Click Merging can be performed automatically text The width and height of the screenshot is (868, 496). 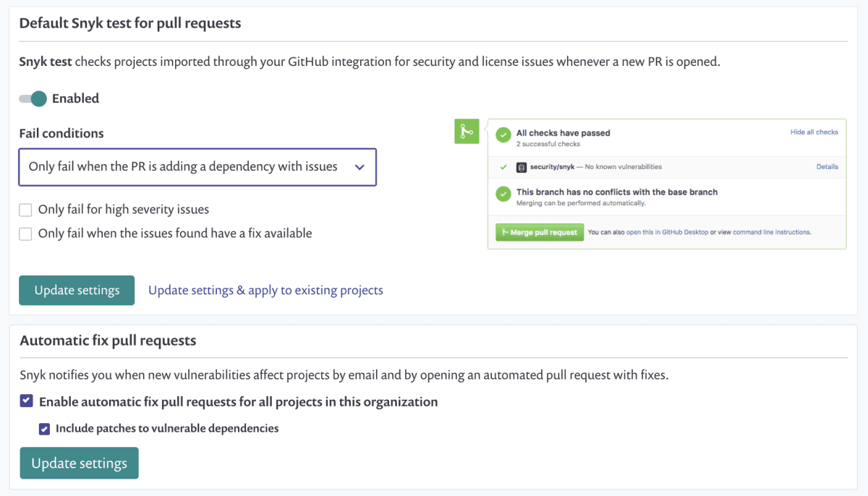click(581, 203)
